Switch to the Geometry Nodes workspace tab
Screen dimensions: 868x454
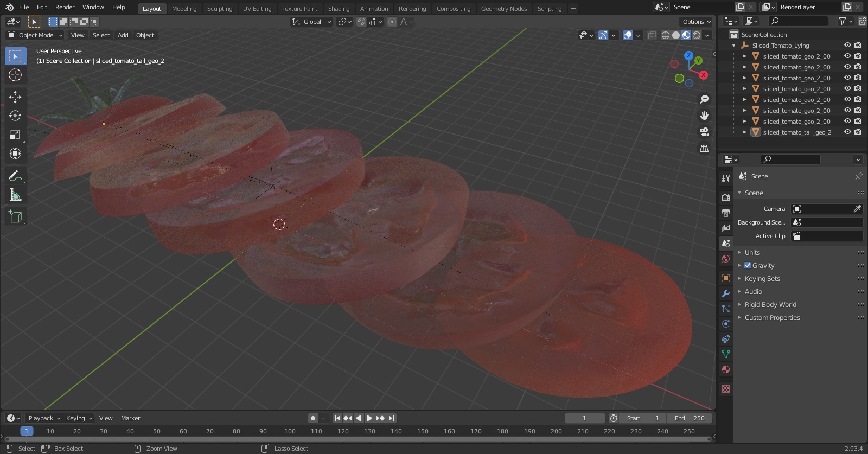504,9
